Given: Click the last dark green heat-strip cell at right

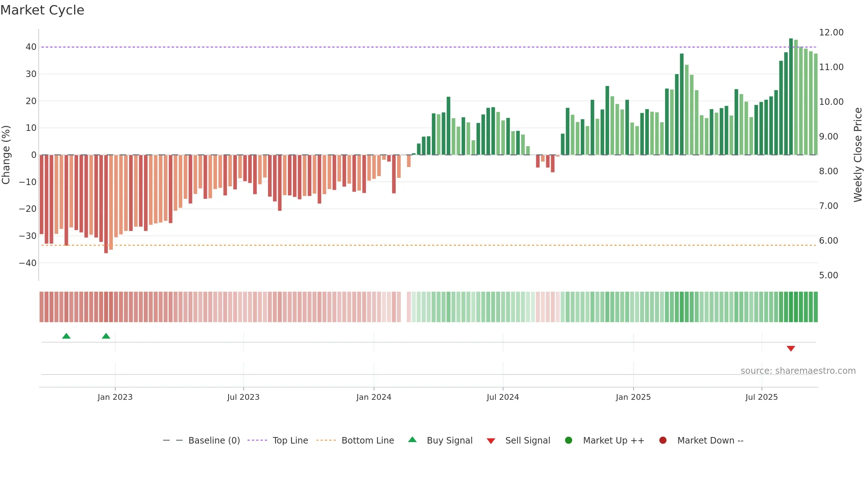Looking at the screenshot, I should 816,307.
